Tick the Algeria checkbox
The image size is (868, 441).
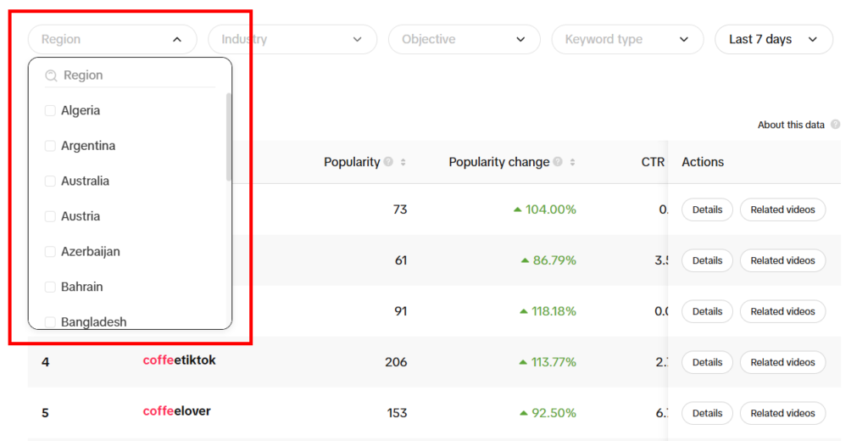50,111
